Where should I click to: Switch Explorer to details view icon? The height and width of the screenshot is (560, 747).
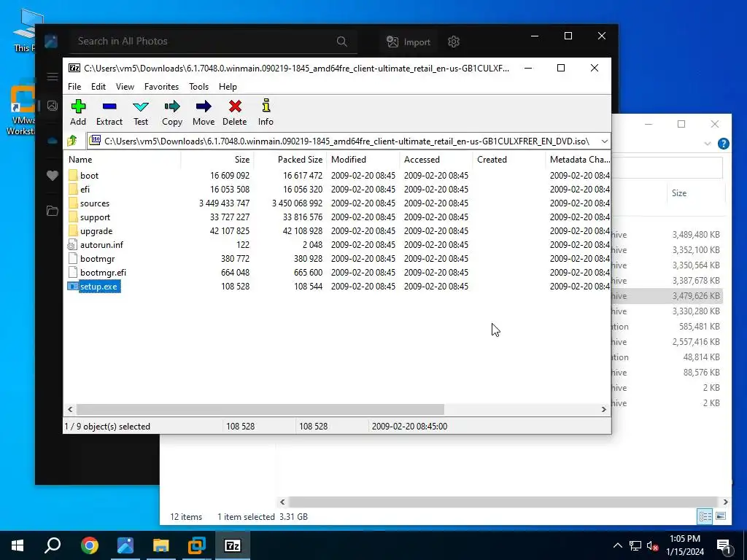(705, 516)
